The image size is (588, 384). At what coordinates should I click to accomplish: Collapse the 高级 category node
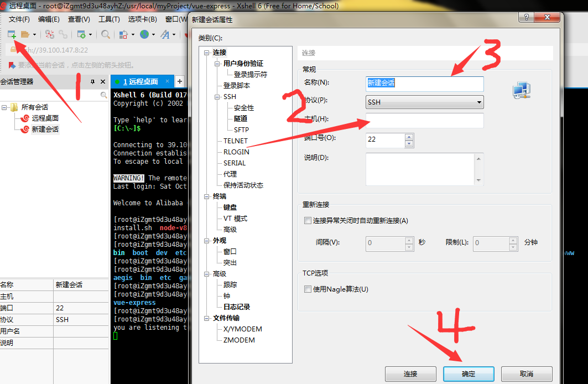pyautogui.click(x=207, y=274)
